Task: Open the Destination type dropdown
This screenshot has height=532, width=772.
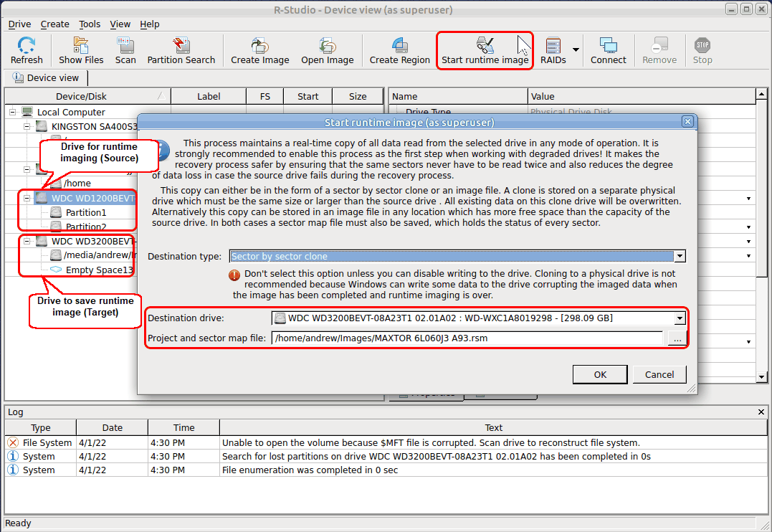Action: pos(680,256)
